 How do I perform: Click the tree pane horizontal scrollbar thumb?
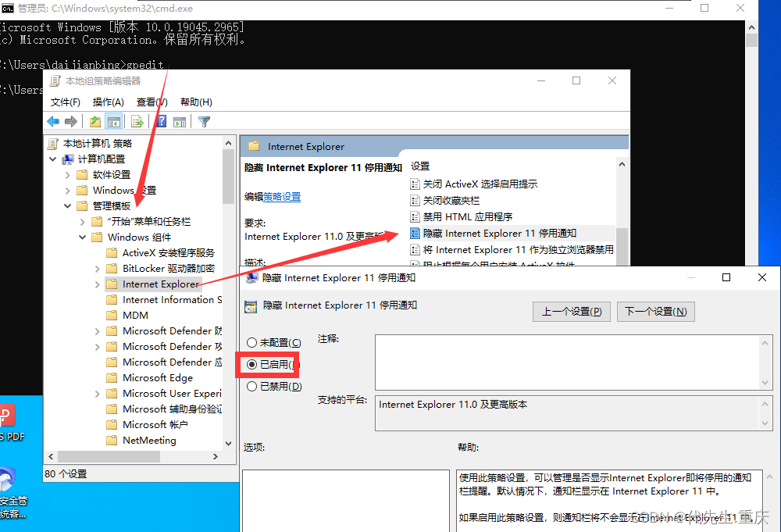[109, 456]
